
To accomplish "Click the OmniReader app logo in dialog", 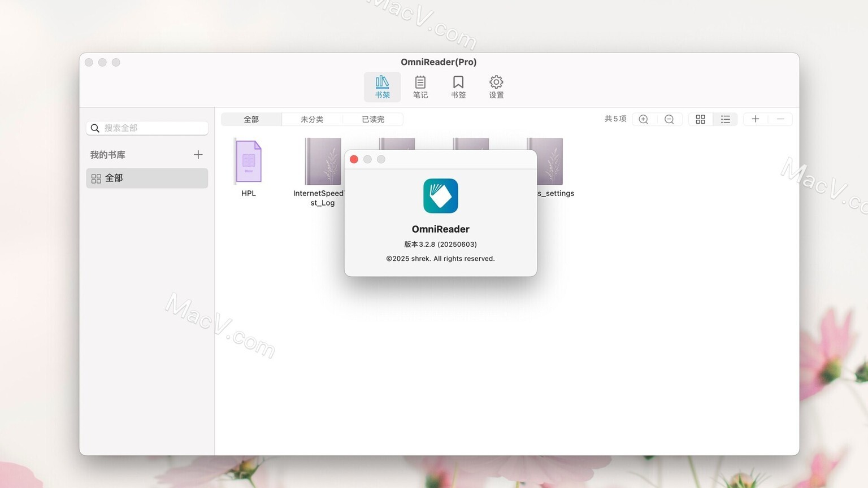I will (x=441, y=196).
